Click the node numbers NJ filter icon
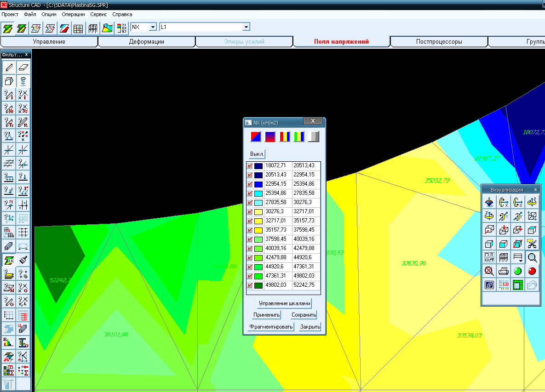545x392 pixels. coord(23,108)
